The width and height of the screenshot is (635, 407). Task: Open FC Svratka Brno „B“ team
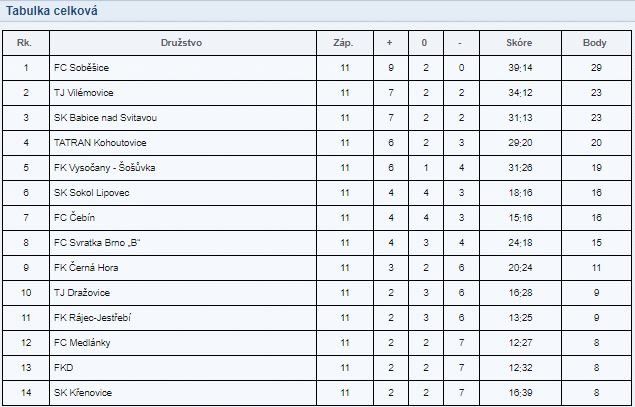97,243
